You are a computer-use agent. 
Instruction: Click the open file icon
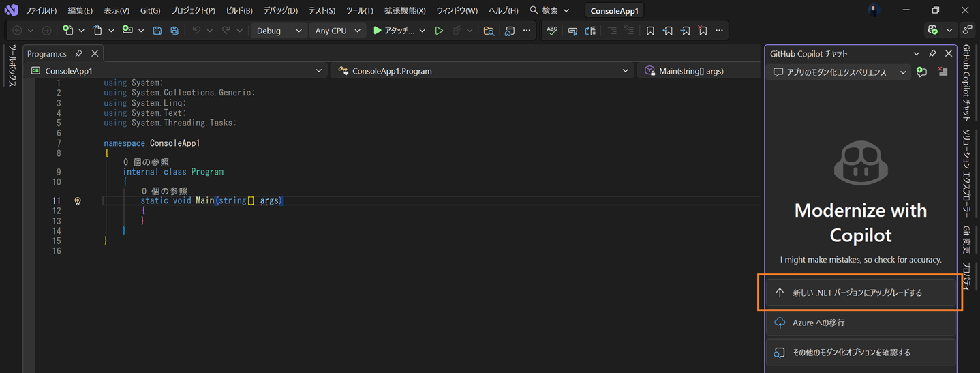pyautogui.click(x=97, y=31)
